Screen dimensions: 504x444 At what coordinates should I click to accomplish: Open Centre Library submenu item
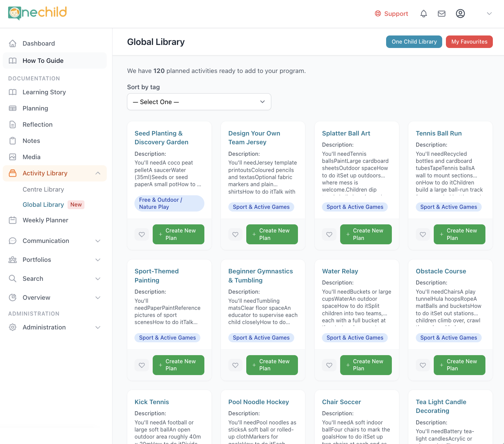(x=43, y=189)
